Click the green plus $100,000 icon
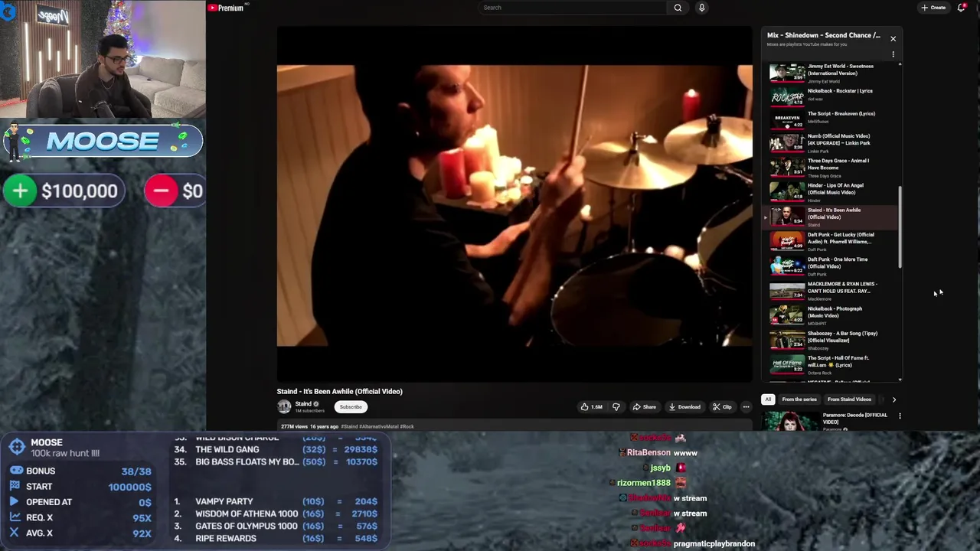Viewport: 980px width, 551px height. [21, 191]
